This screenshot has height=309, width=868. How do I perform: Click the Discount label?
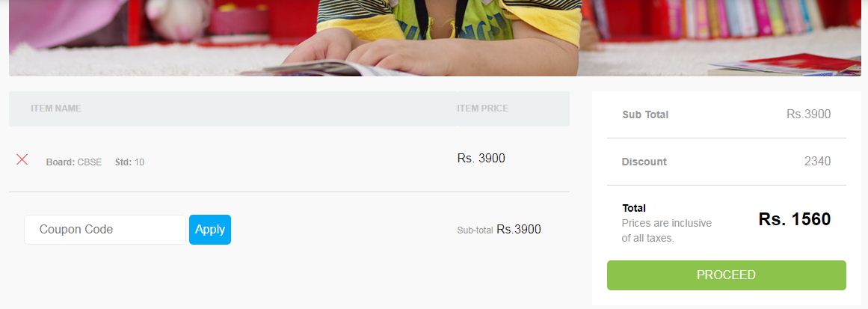click(x=644, y=162)
